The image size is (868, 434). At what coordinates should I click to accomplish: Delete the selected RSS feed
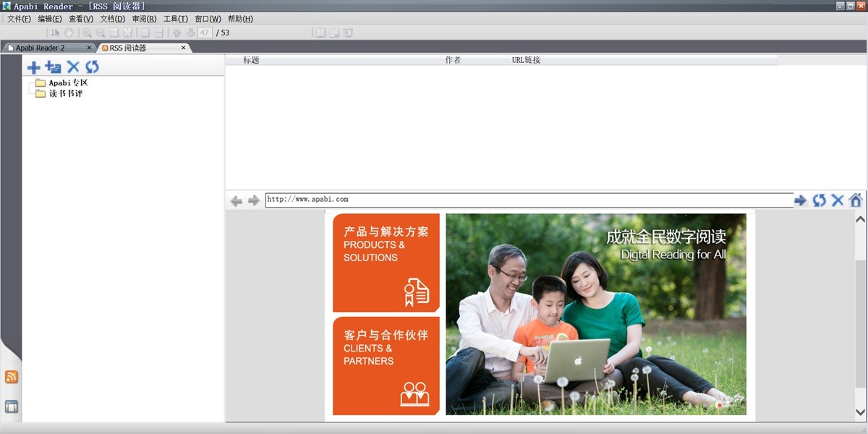click(x=73, y=67)
